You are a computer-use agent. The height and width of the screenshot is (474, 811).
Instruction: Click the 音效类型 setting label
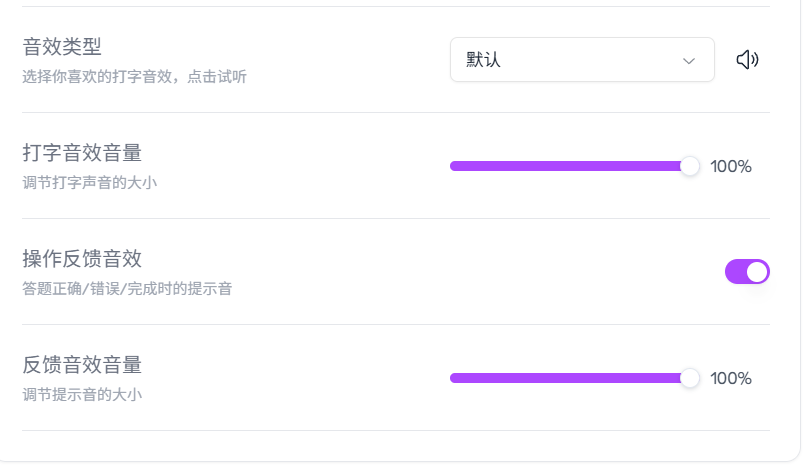coord(62,46)
